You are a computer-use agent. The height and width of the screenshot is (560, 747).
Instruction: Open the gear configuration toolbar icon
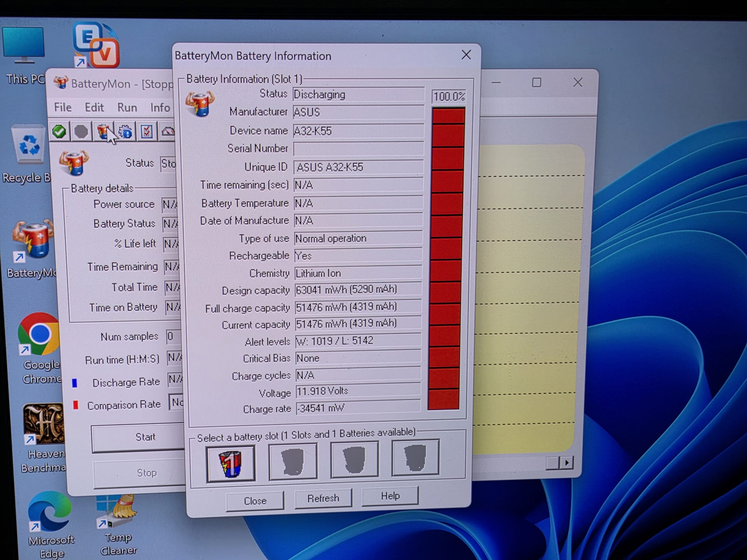point(126,131)
